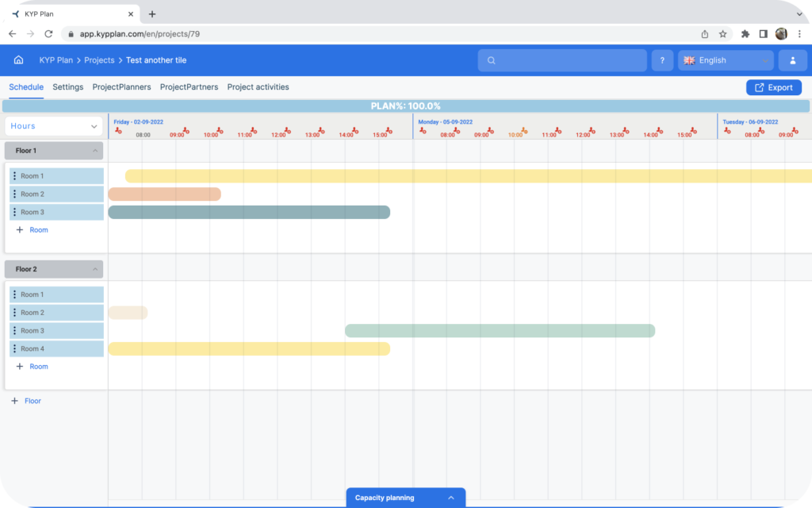Viewport: 812px width, 508px height.
Task: Collapse the Floor 2 section
Action: tap(95, 269)
